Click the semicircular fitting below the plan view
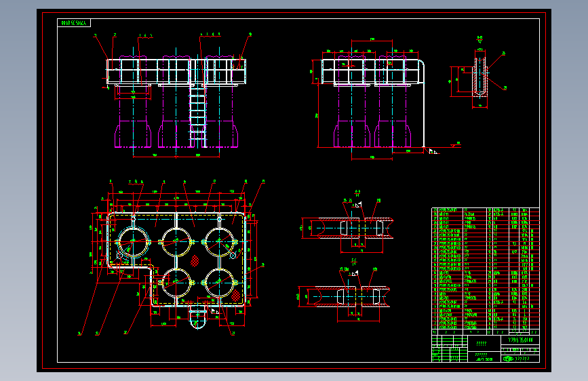The width and height of the screenshot is (588, 381). coord(197,317)
